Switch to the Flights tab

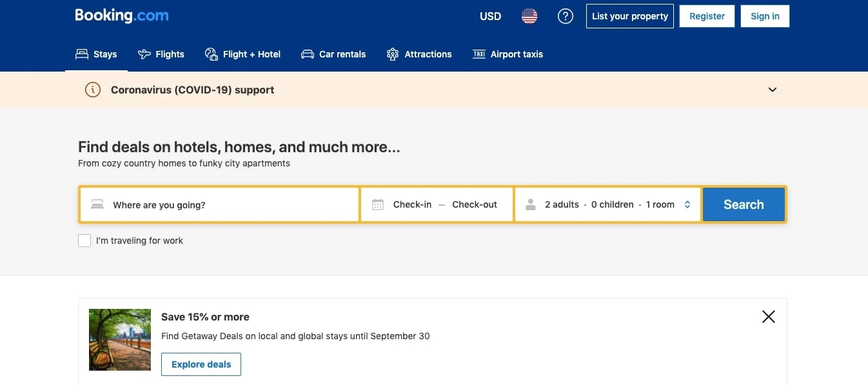click(x=161, y=54)
